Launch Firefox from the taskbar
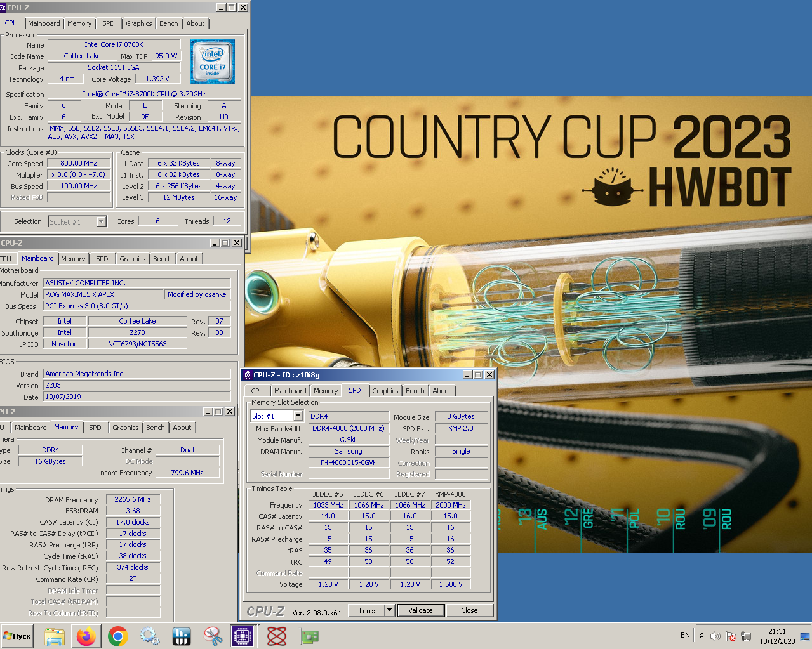The image size is (812, 649). click(x=86, y=636)
